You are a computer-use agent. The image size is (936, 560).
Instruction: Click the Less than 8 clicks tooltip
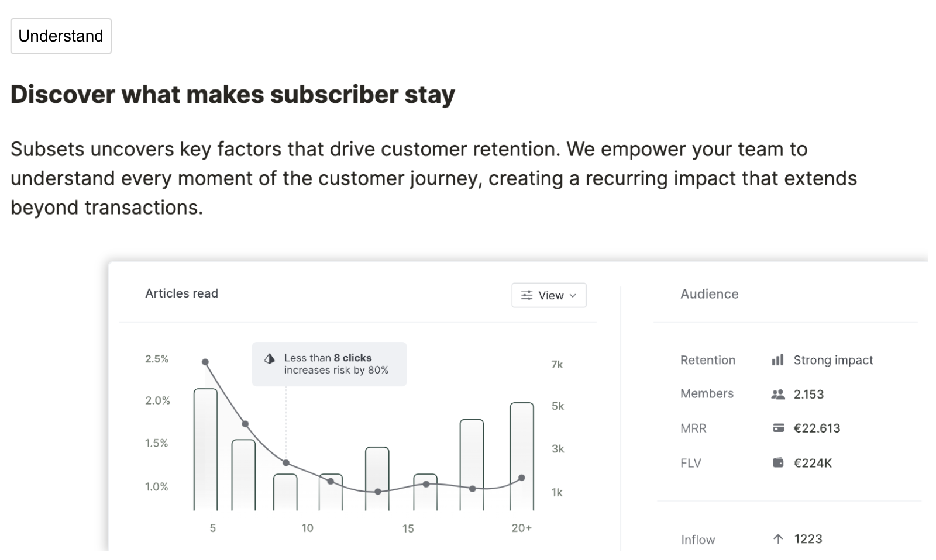[329, 364]
